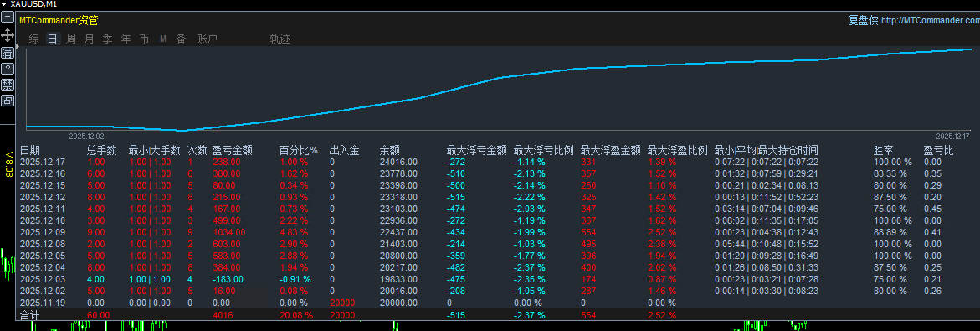Open the http://MTCommander.com link
980x331 pixels.
pos(930,21)
